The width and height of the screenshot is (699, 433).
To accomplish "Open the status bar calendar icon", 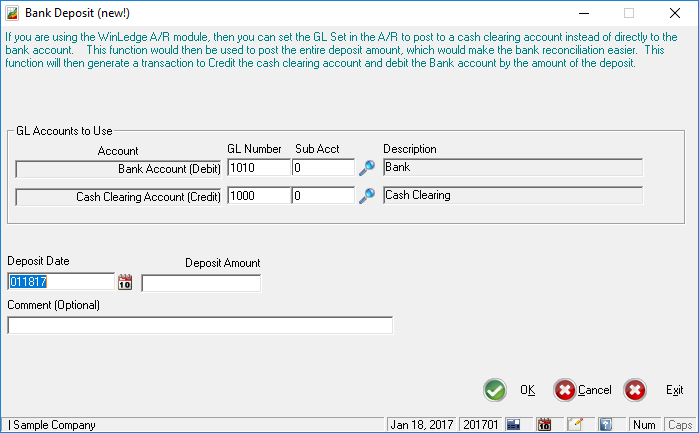I will pos(545,425).
